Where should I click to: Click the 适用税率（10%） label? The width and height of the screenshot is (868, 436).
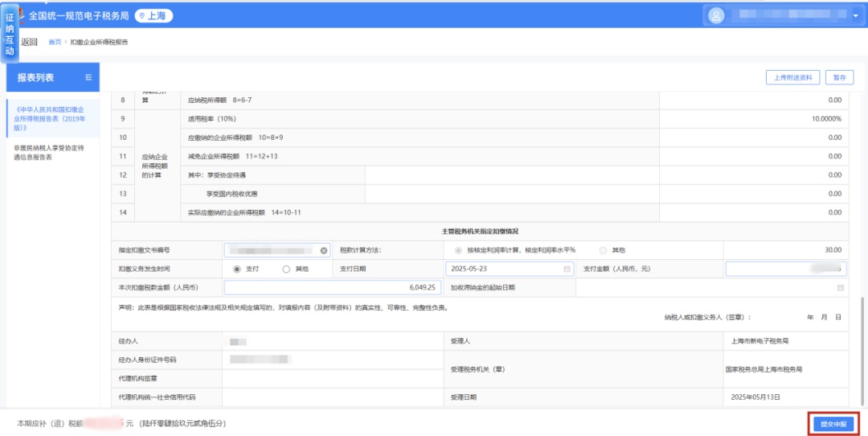click(x=211, y=119)
